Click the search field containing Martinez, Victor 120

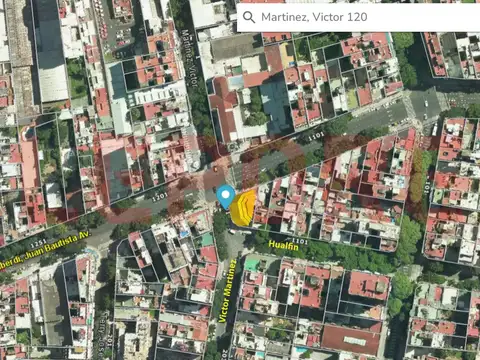point(358,17)
